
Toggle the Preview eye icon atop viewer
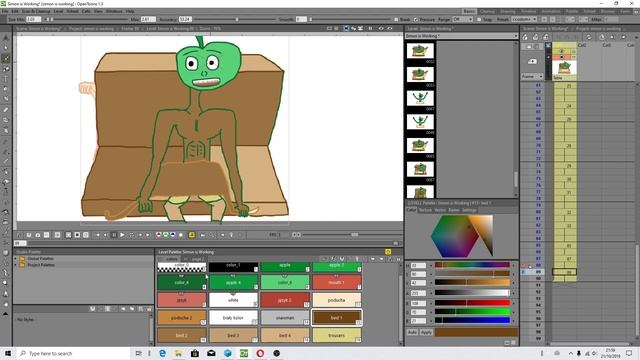pos(381,29)
